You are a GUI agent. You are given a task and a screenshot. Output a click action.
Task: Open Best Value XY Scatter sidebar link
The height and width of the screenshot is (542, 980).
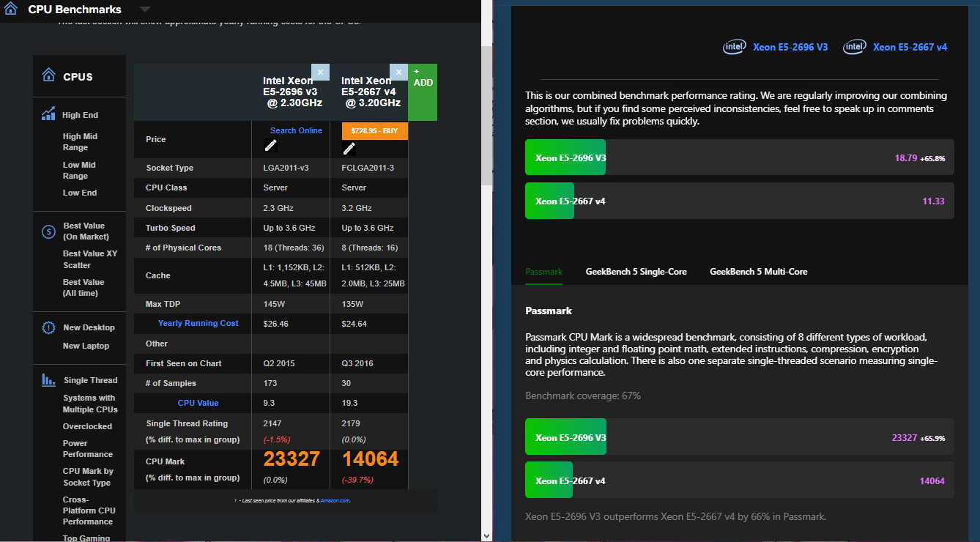click(x=90, y=259)
